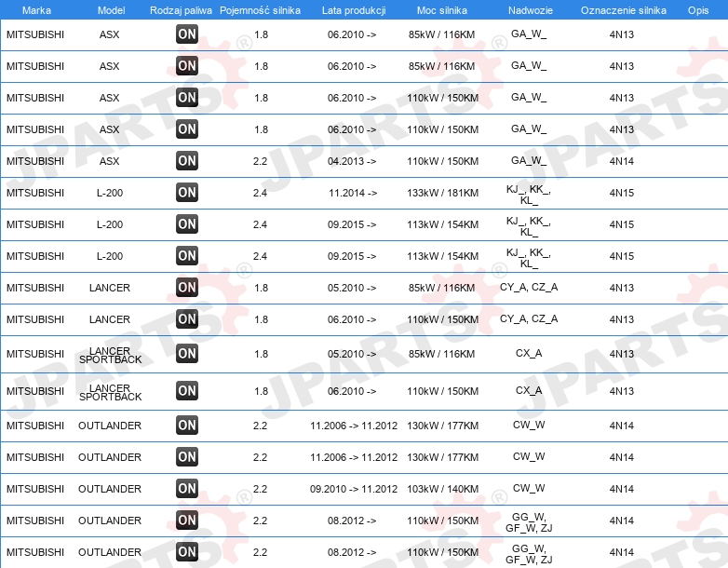Click the Opis column header
Viewport: 728px width, 568px height.
(x=698, y=10)
